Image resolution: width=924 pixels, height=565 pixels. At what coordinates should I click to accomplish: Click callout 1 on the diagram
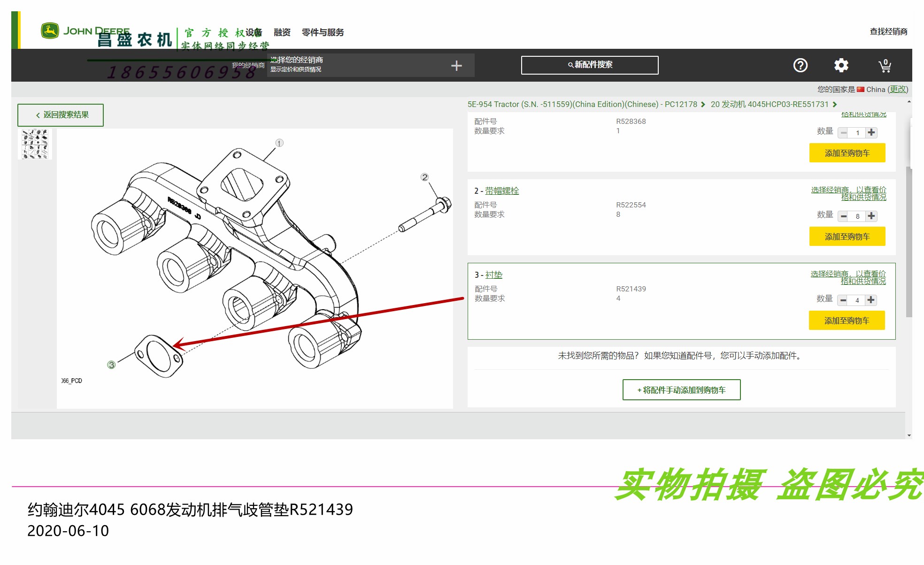(x=279, y=143)
